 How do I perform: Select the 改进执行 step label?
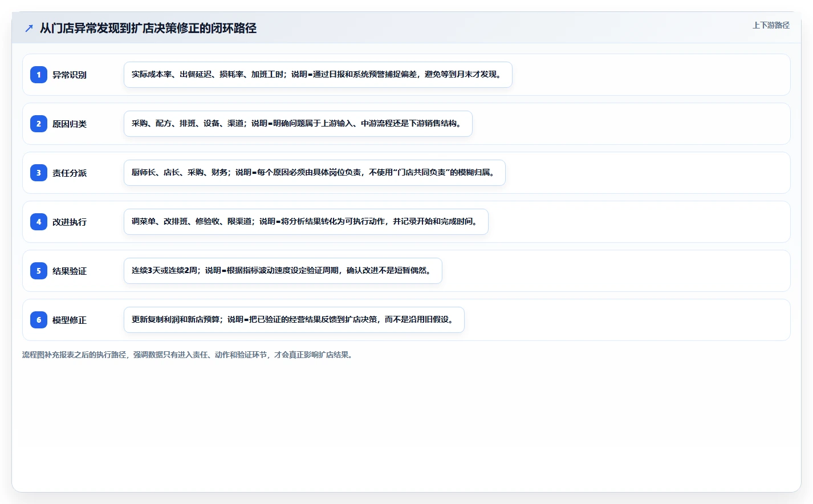click(x=70, y=222)
